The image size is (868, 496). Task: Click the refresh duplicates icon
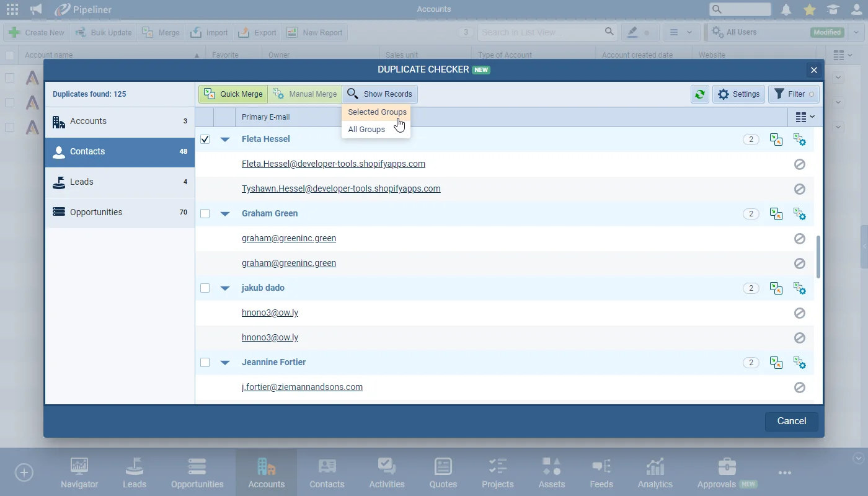pyautogui.click(x=700, y=94)
